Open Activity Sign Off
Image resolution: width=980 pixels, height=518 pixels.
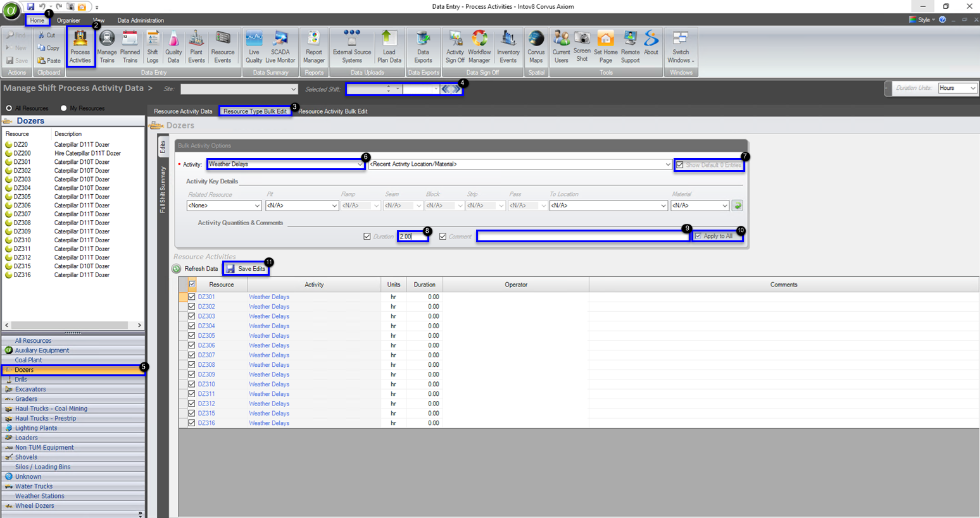pos(455,47)
